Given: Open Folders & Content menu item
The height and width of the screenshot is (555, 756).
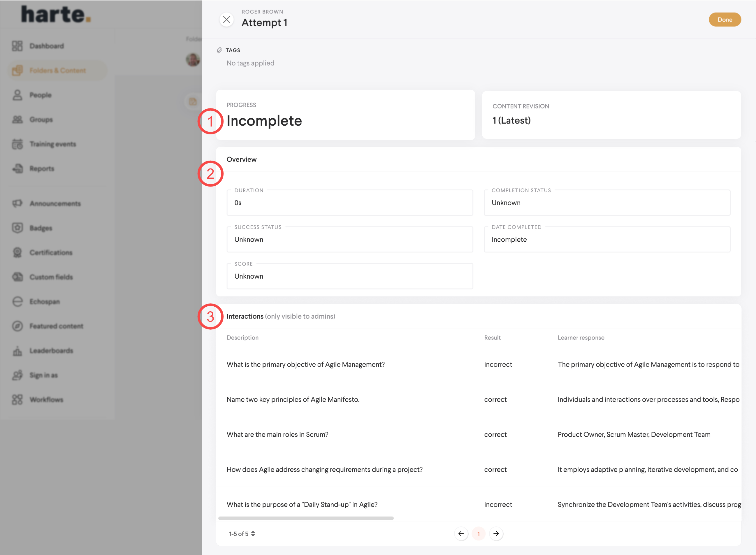Looking at the screenshot, I should [x=57, y=71].
